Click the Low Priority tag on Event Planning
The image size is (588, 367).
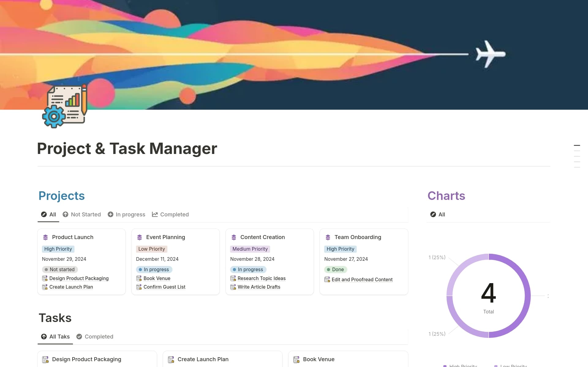[152, 249]
